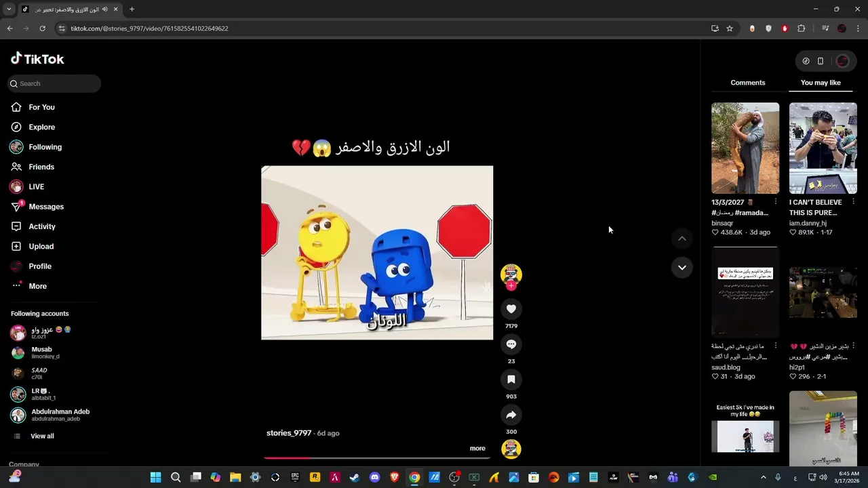
Task: Open options menu for hi2p1 video
Action: click(x=853, y=346)
